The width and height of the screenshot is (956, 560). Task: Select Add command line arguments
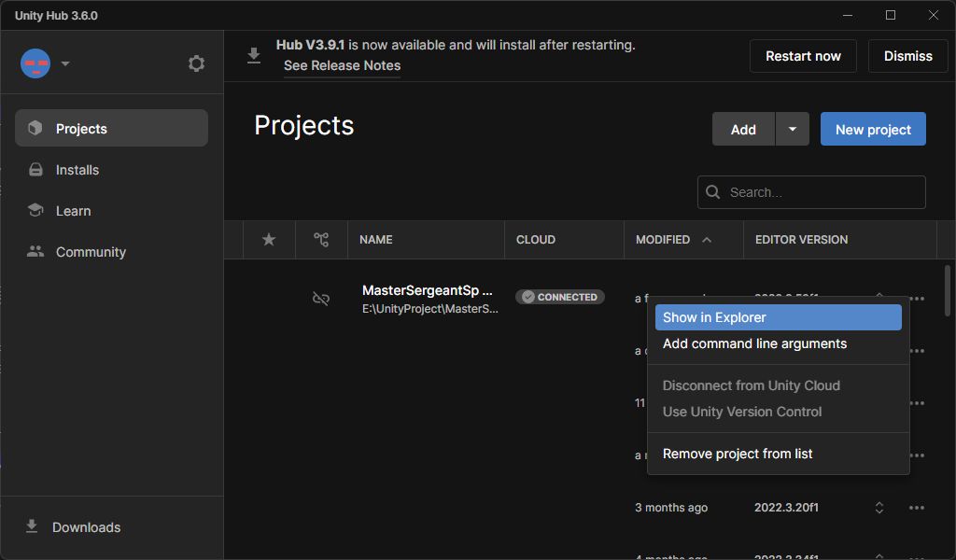click(x=778, y=343)
